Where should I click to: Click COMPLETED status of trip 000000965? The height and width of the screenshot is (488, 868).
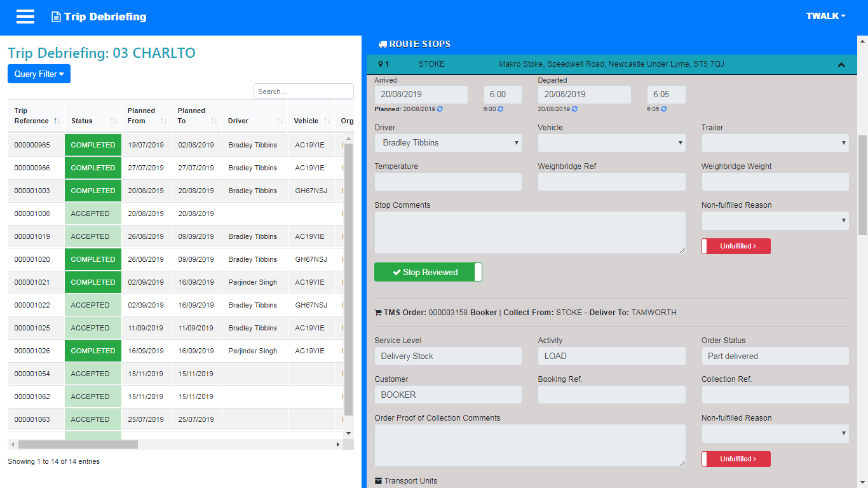pyautogui.click(x=93, y=145)
